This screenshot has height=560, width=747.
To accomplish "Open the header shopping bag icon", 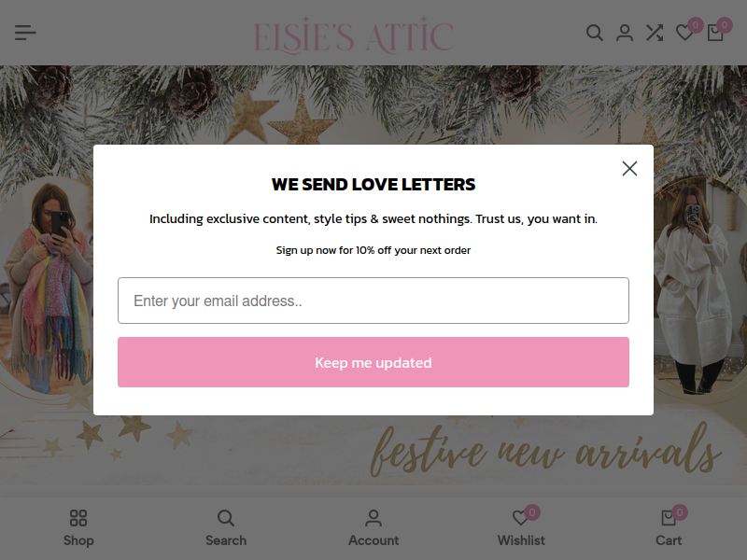I will click(x=715, y=33).
